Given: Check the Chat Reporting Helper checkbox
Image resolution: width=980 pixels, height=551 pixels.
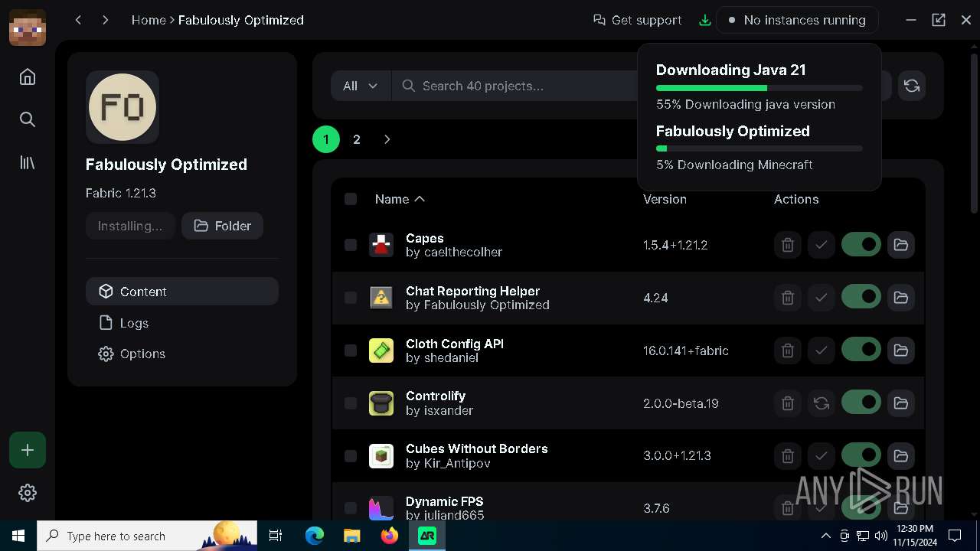Looking at the screenshot, I should 351,298.
